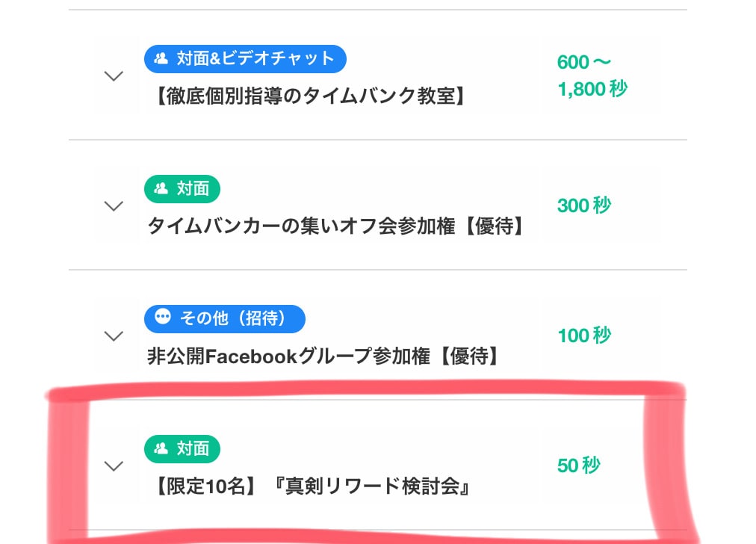Image resolution: width=756 pixels, height=544 pixels.
Task: Open the 【徹底個別指導のタイムバンク教室】 title
Action: [x=309, y=96]
